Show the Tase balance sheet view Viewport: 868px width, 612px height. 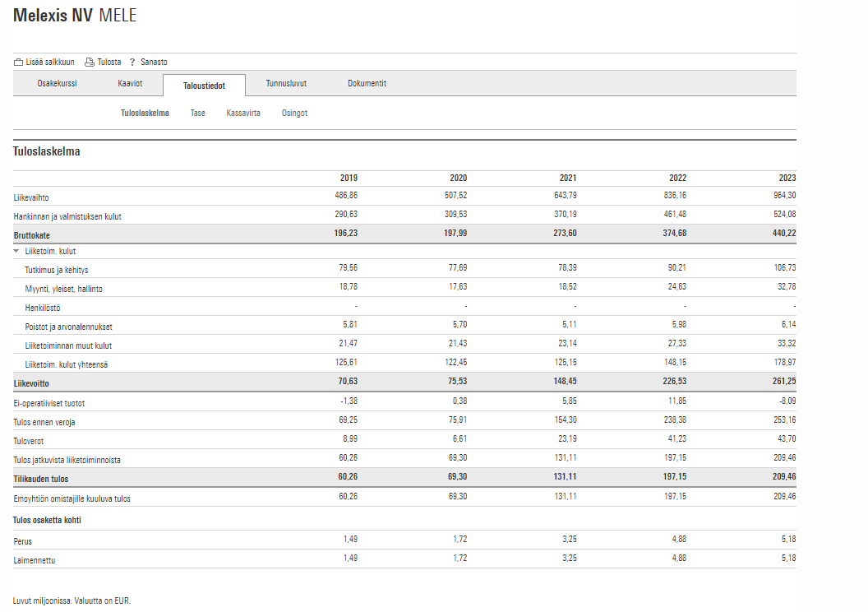coord(197,114)
